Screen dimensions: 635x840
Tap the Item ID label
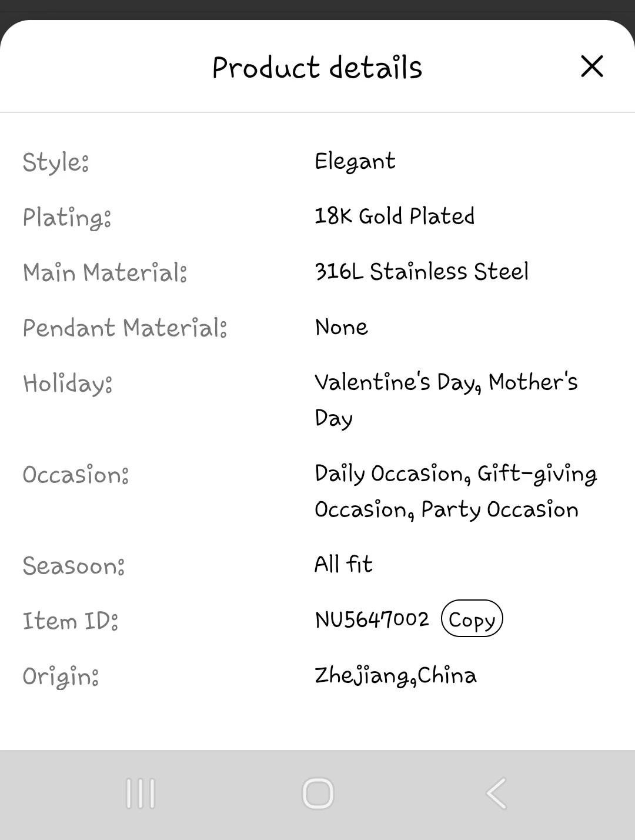71,621
